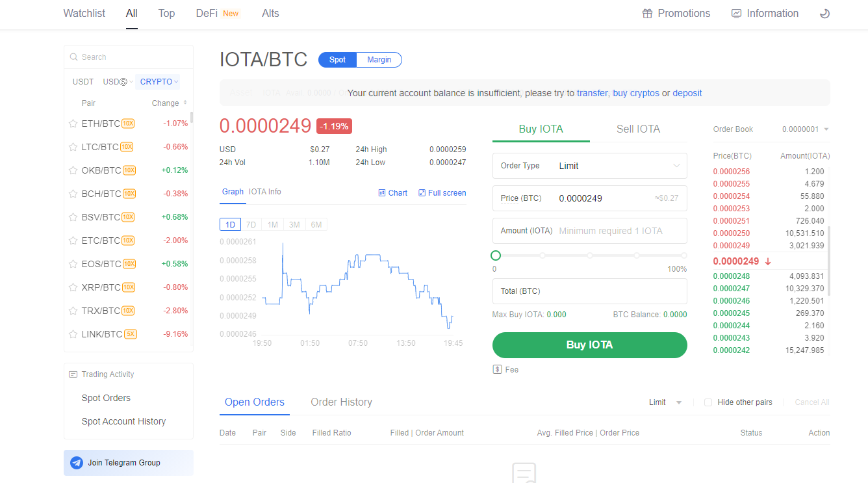
Task: Click the pair Search field
Action: (129, 57)
